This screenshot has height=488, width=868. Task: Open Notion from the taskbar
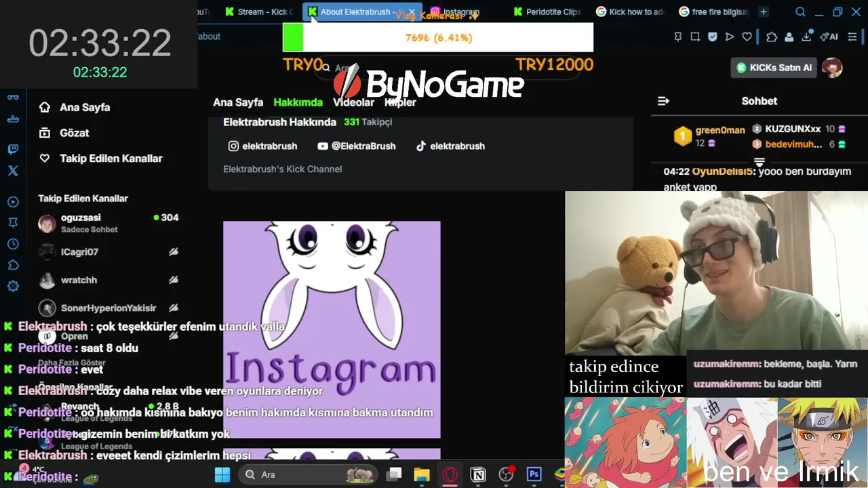(478, 474)
